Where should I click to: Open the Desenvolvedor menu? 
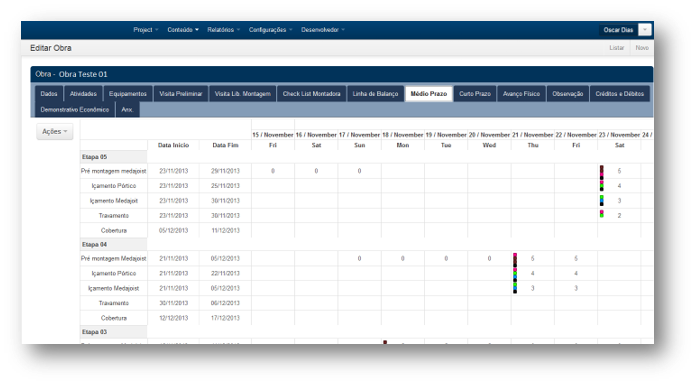coord(323,30)
